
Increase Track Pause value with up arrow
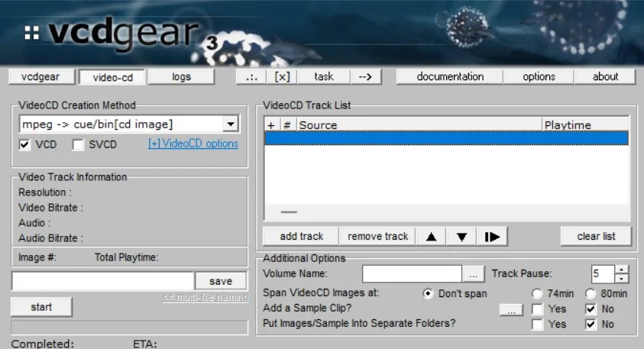621,270
